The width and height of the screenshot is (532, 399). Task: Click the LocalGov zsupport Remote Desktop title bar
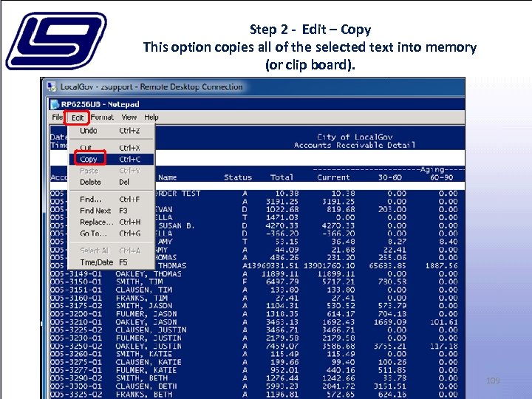click(253, 87)
